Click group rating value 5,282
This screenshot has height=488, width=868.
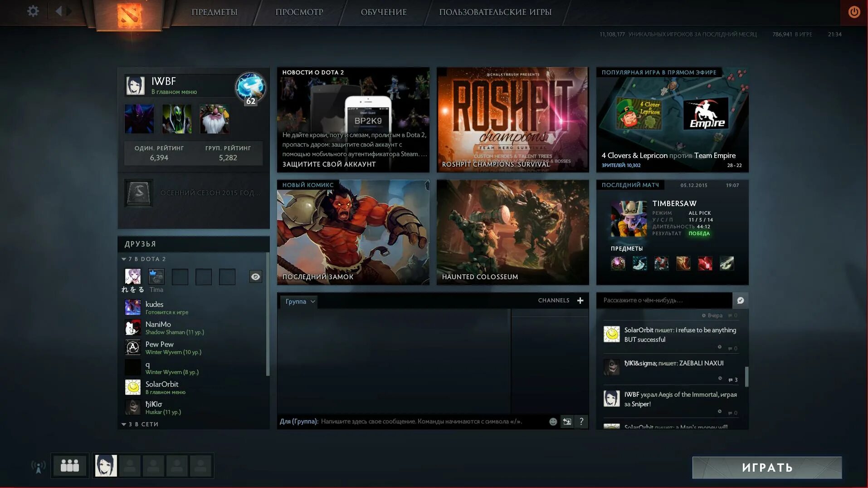tap(228, 158)
